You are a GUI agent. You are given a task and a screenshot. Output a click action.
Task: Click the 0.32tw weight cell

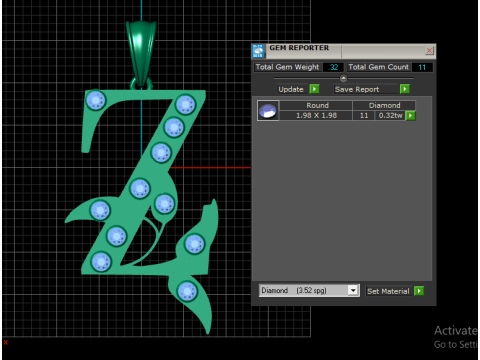pyautogui.click(x=390, y=116)
